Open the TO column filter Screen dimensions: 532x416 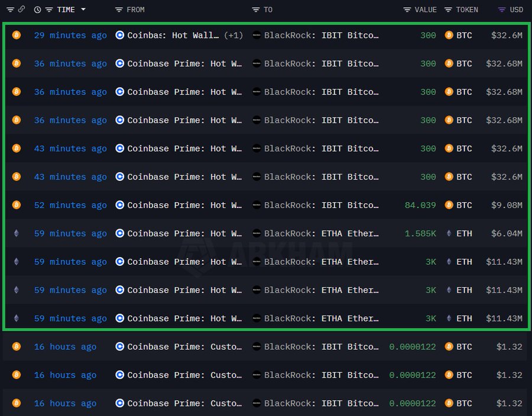point(255,9)
